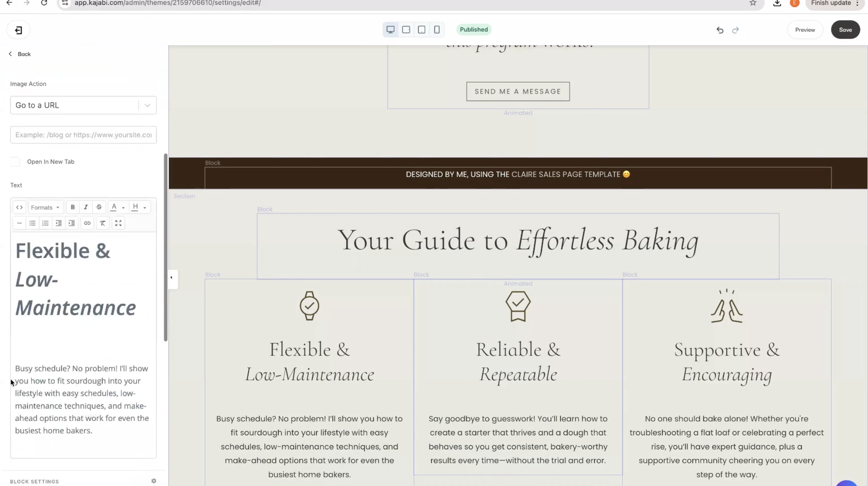Open the source code view in text editor

[x=19, y=207]
